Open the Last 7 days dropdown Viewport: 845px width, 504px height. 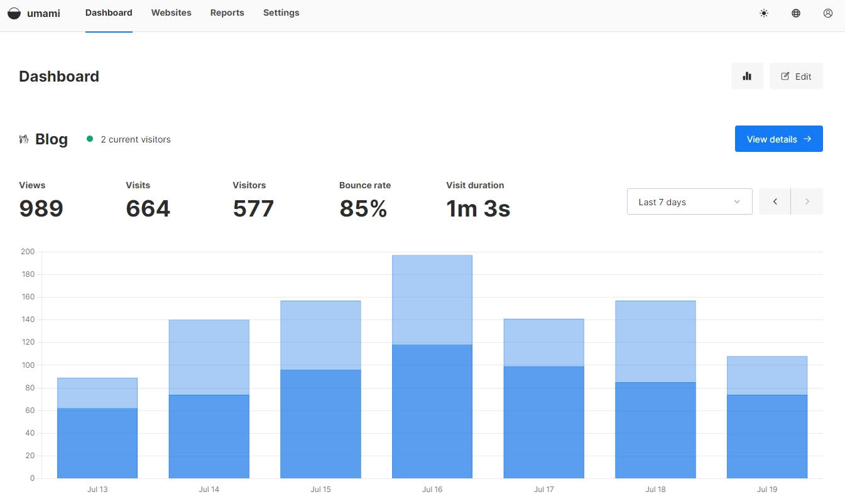pyautogui.click(x=689, y=201)
